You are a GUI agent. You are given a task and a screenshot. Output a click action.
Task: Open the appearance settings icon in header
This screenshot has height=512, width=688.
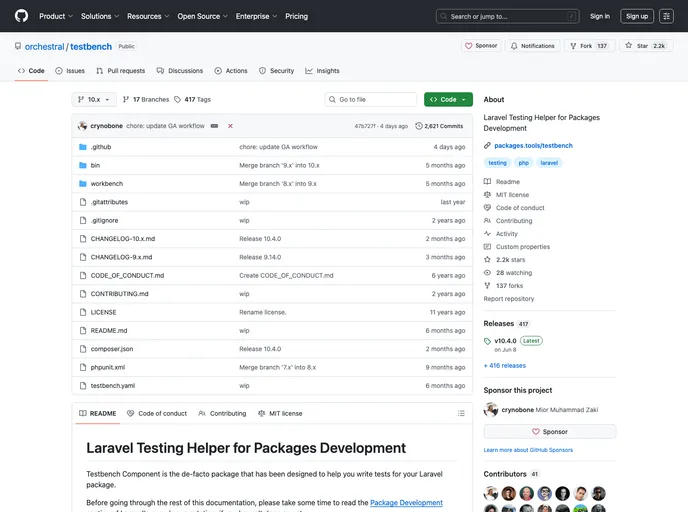666,16
